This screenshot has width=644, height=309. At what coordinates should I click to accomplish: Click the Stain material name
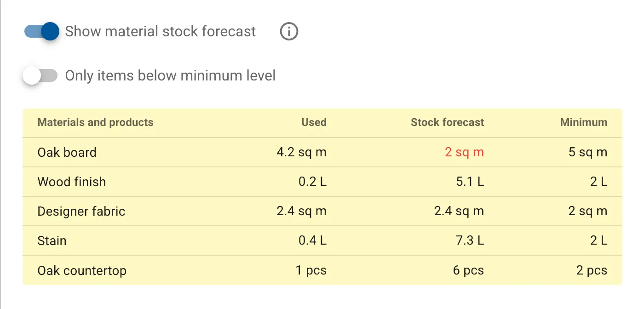tap(52, 240)
